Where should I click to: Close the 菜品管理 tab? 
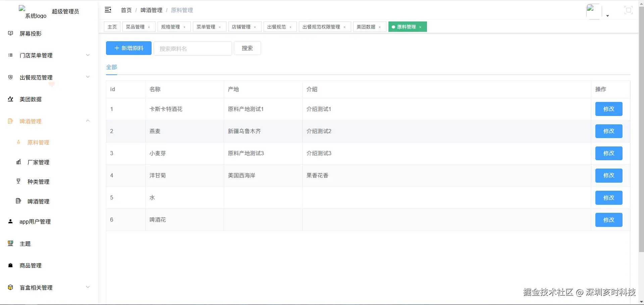(x=149, y=27)
